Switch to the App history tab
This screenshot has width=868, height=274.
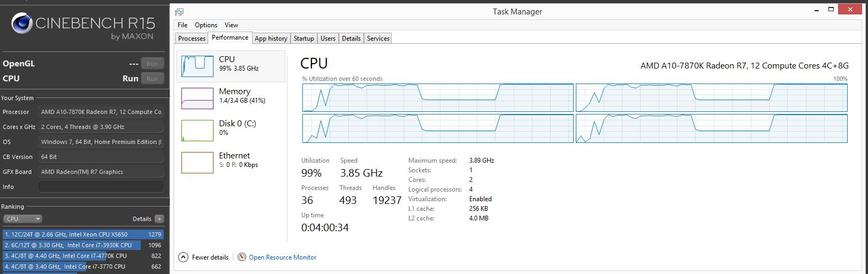click(271, 39)
